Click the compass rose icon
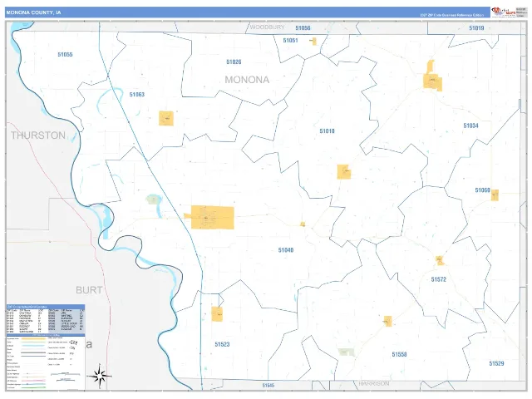The width and height of the screenshot is (532, 399). pos(99,376)
